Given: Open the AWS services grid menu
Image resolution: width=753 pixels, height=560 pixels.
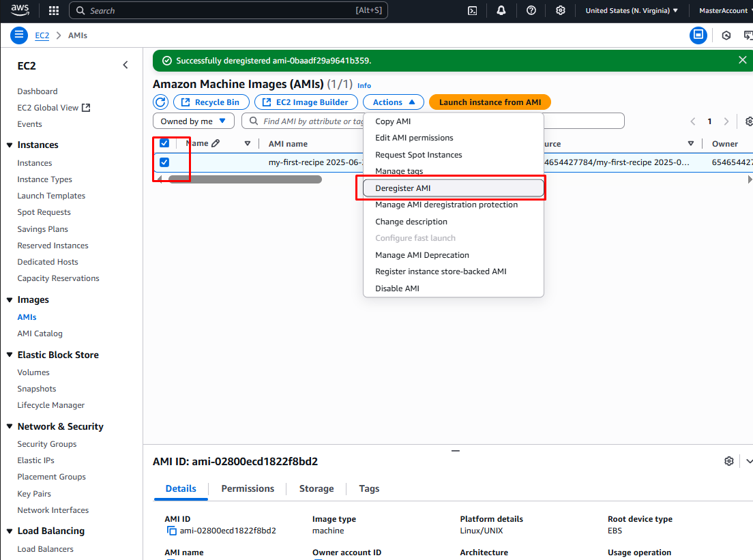Looking at the screenshot, I should click(x=54, y=10).
